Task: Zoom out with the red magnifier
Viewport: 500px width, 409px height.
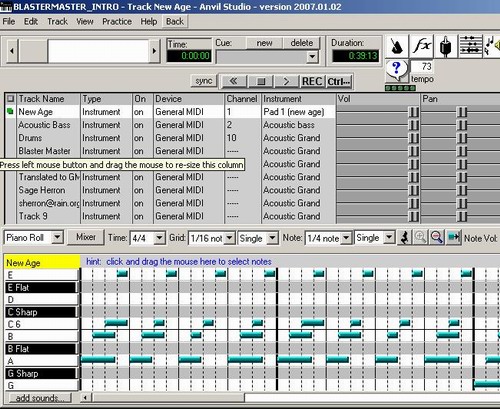Action: 437,238
